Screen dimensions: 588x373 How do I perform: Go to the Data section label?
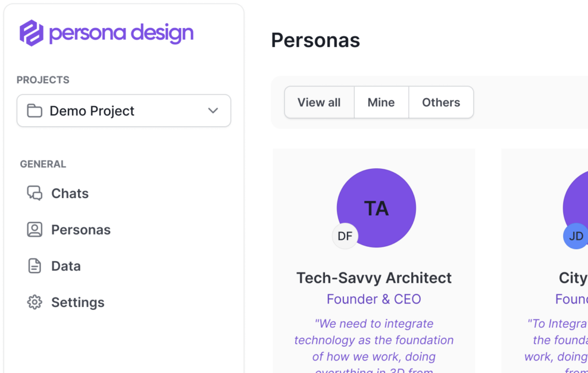[66, 266]
